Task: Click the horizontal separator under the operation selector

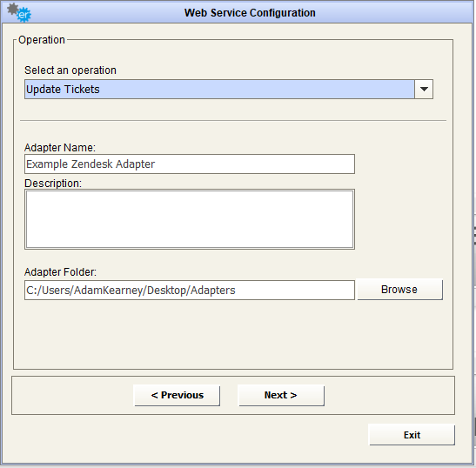Action: 233,121
